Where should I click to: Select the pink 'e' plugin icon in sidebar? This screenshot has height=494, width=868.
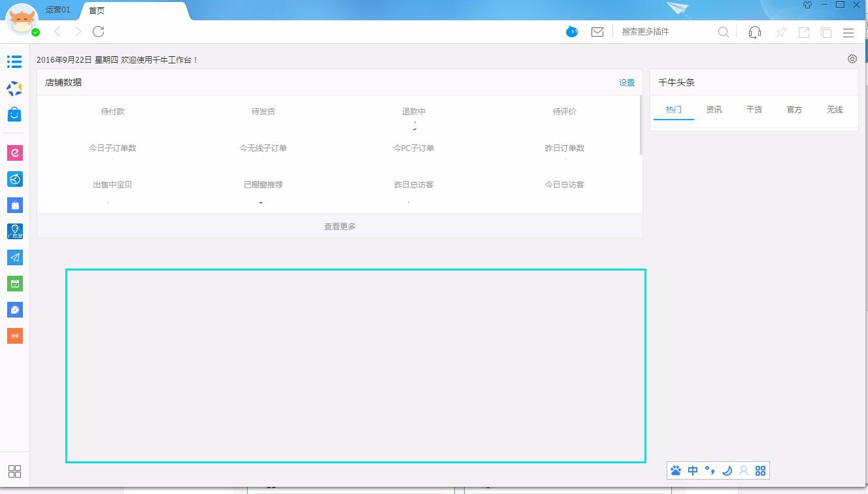[x=14, y=152]
